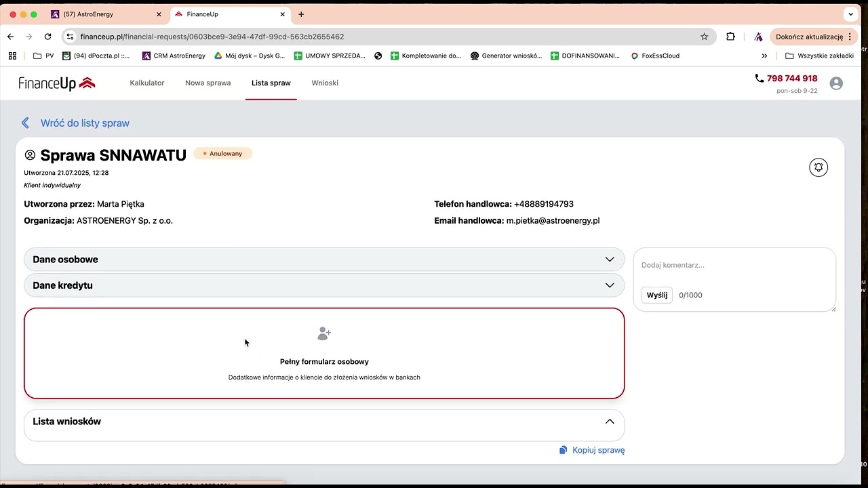Open the Chrome three-dot menu
The image size is (868, 488).
(850, 37)
